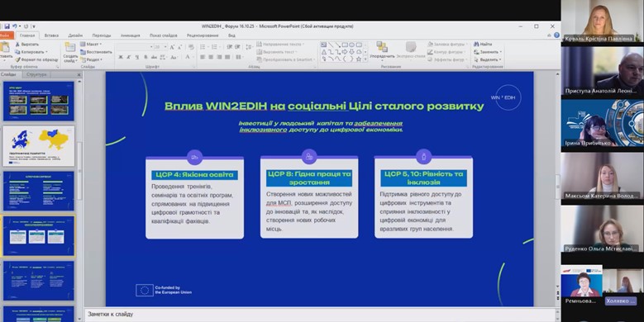The width and height of the screenshot is (644, 322).
Task: Open PowerPoint help question mark icon
Action: tap(556, 36)
